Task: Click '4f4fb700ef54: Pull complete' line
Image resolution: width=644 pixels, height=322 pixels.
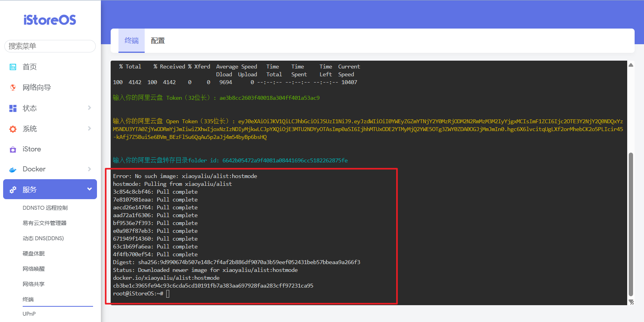Action: 155,254
